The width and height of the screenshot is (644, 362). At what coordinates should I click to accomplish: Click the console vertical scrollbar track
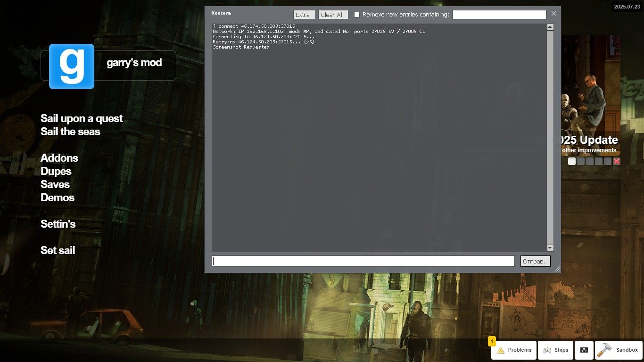(550, 137)
